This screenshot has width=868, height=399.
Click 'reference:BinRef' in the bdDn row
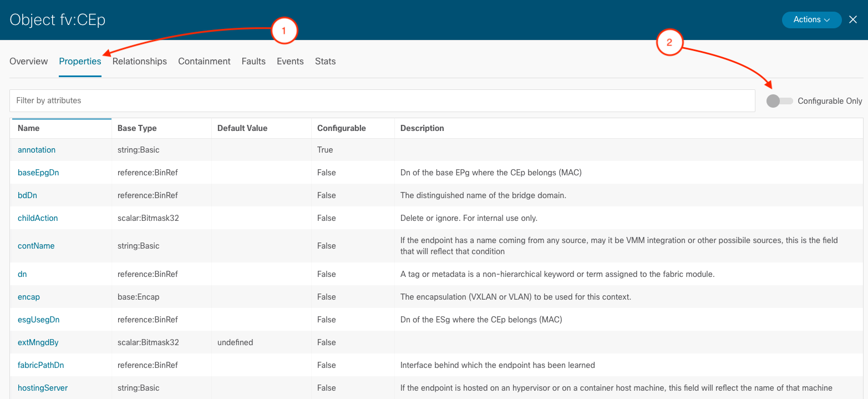click(x=148, y=195)
